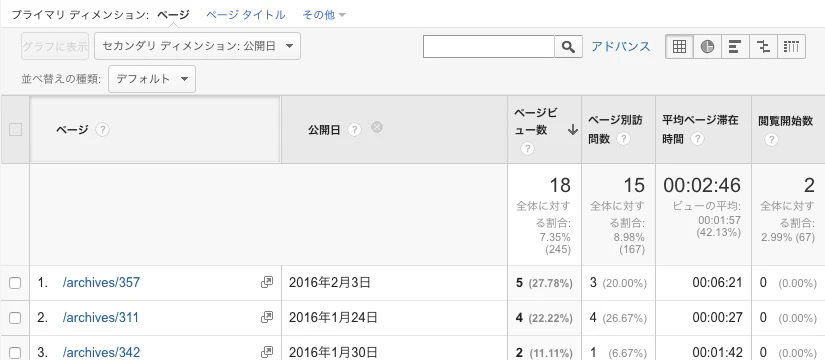
Task: Click the 00:01:42 time value
Action: pos(717,352)
